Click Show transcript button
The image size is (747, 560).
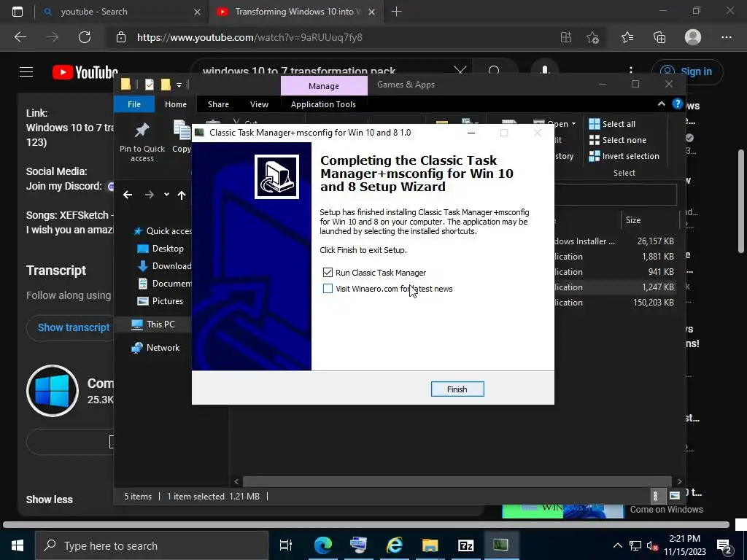click(74, 327)
